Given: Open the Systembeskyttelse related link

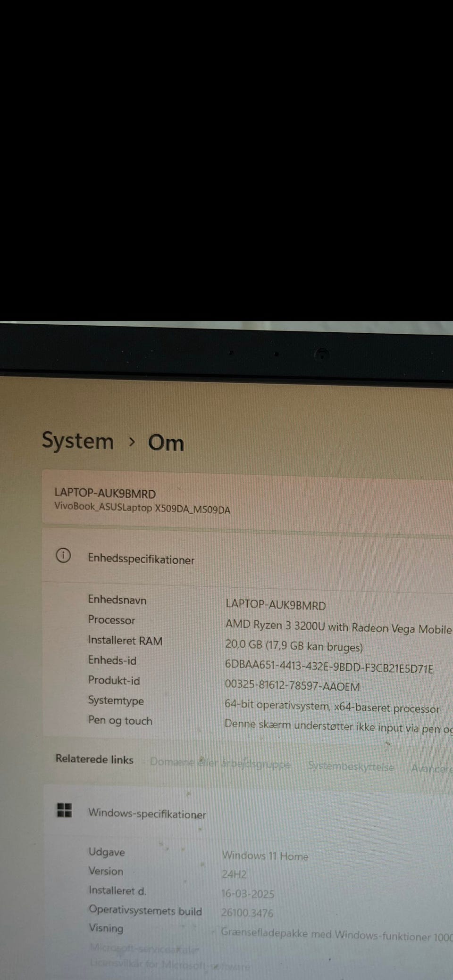Looking at the screenshot, I should [351, 766].
